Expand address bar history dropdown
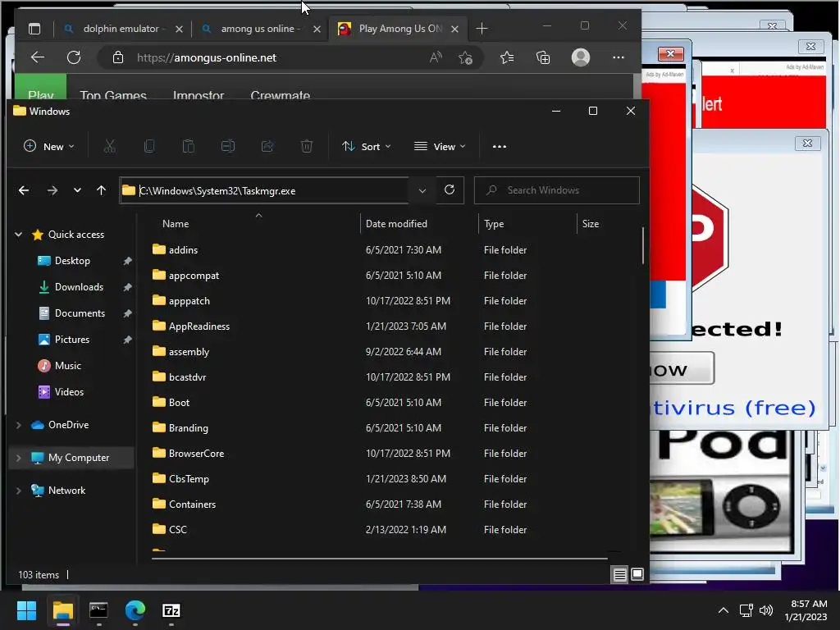 (x=422, y=190)
